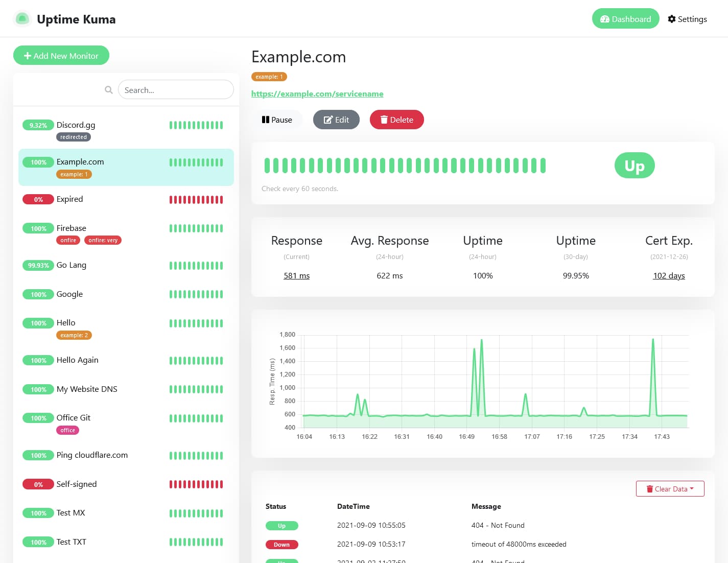
Task: Click the Dashboard speedometer icon
Action: click(605, 18)
